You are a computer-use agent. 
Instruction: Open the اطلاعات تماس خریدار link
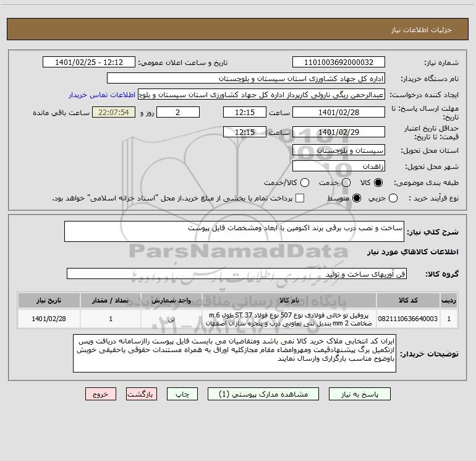coord(102,95)
